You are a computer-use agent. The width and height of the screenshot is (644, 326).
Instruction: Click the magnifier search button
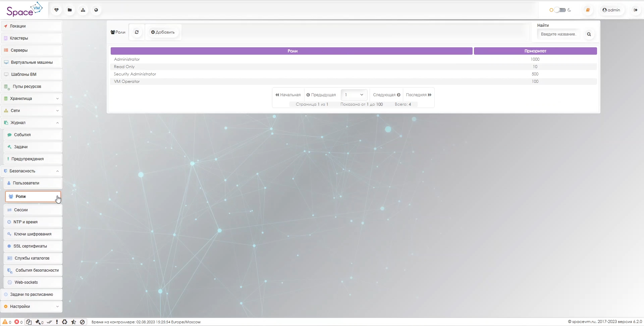[x=589, y=34]
